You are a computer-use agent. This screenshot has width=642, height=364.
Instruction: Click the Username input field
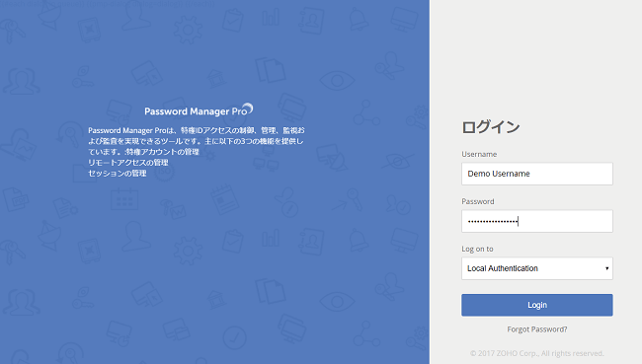pos(536,174)
